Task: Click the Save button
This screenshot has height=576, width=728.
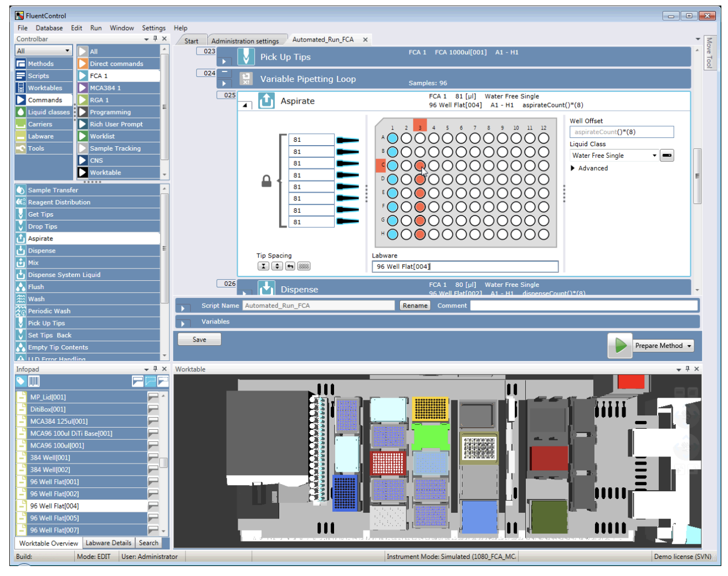Action: coord(199,340)
